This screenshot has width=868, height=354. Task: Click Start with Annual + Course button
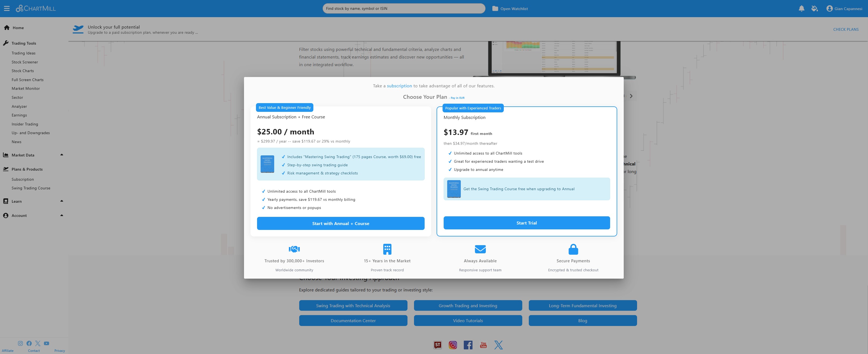pos(341,223)
